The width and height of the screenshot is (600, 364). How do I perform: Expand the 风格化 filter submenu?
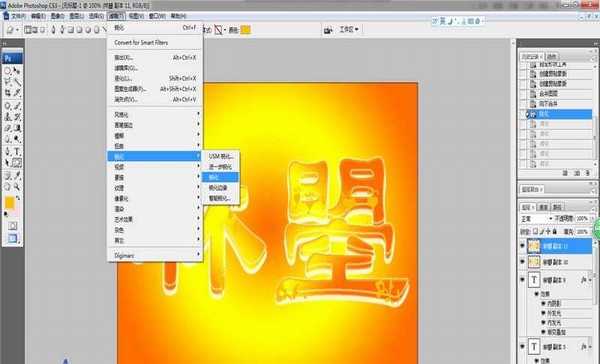pos(155,114)
